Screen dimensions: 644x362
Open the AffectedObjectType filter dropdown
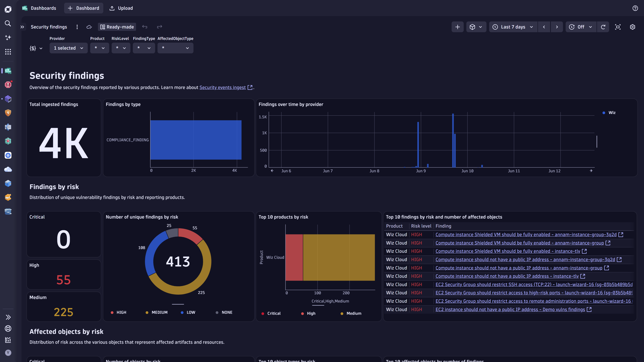coord(175,48)
